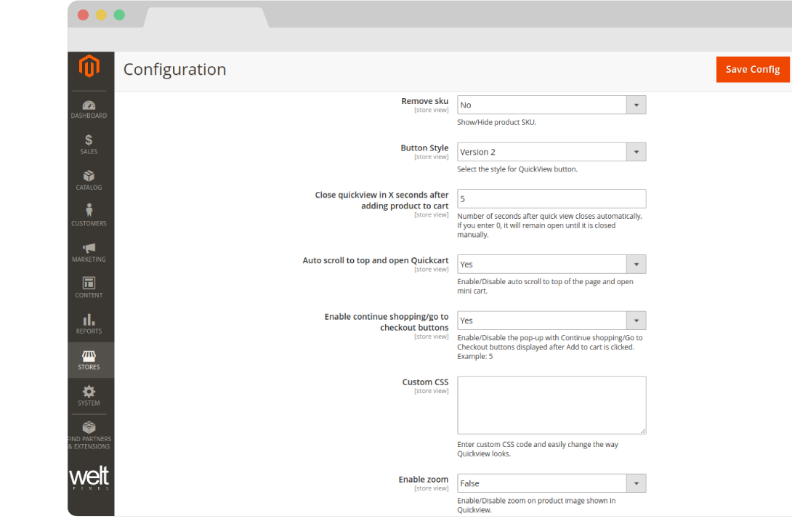Open the Stores menu
This screenshot has width=792, height=532.
click(89, 360)
